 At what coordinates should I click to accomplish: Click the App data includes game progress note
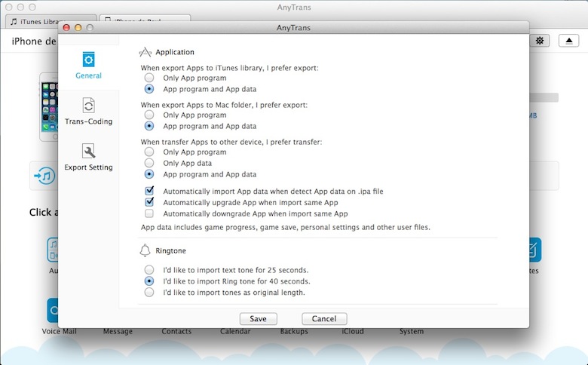286,227
